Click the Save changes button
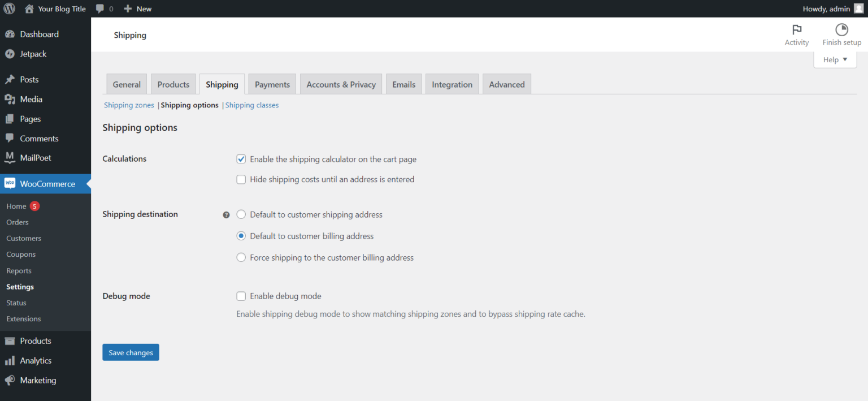Image resolution: width=868 pixels, height=401 pixels. [x=131, y=352]
